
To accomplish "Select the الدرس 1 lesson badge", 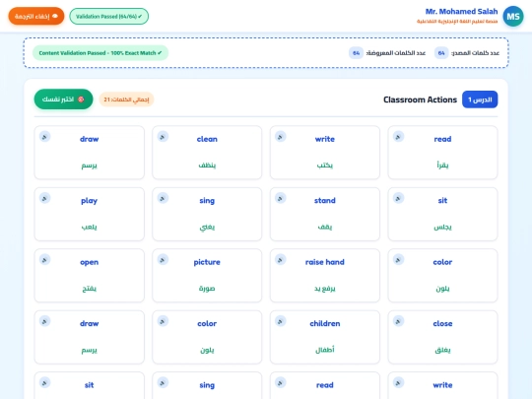I will click(480, 100).
